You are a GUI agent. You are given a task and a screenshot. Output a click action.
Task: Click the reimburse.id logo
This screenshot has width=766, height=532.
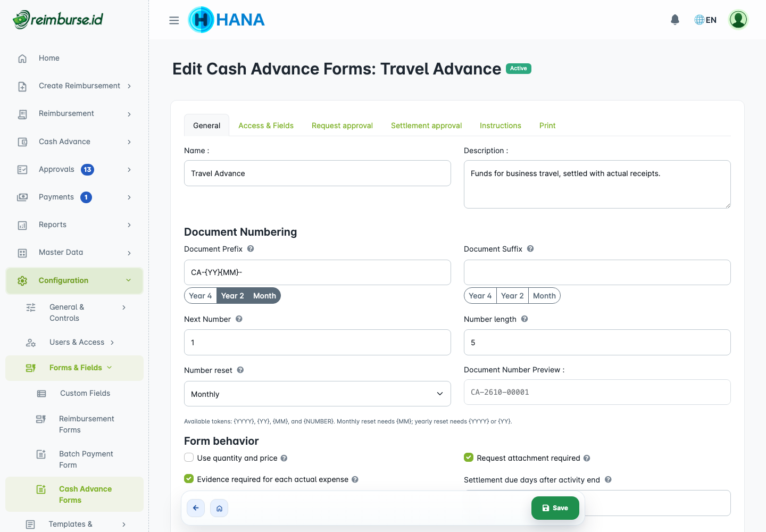click(58, 20)
